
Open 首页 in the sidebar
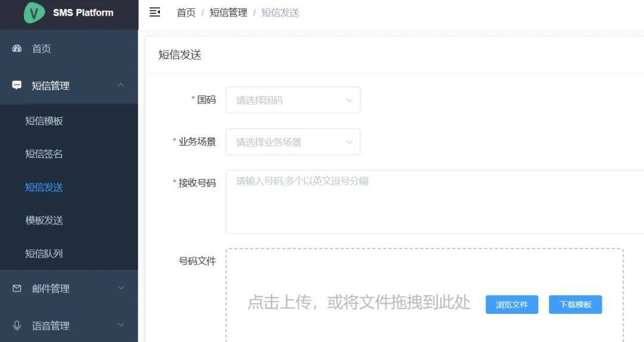pyautogui.click(x=69, y=48)
